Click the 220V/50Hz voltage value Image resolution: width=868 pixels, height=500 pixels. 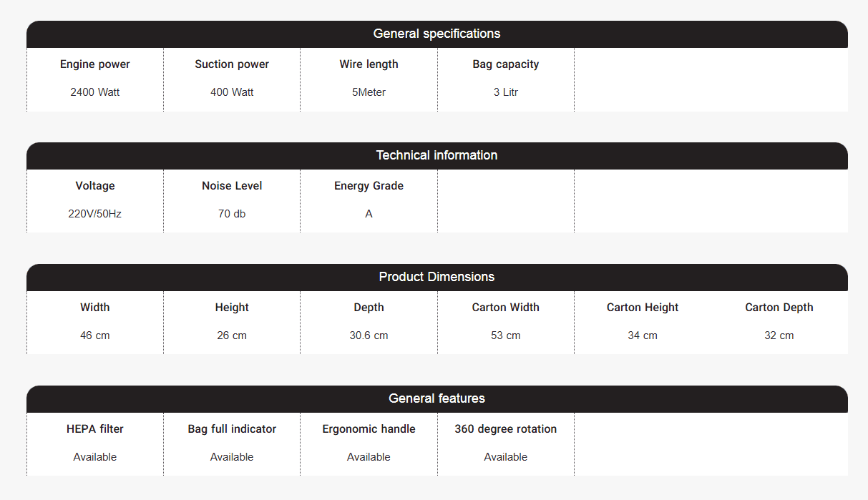pos(95,214)
